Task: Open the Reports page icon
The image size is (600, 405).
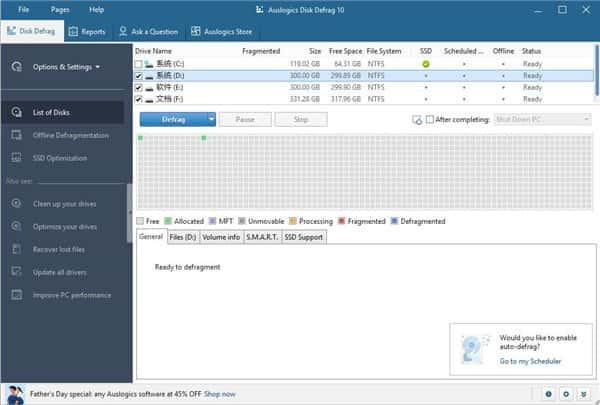Action: tap(75, 32)
